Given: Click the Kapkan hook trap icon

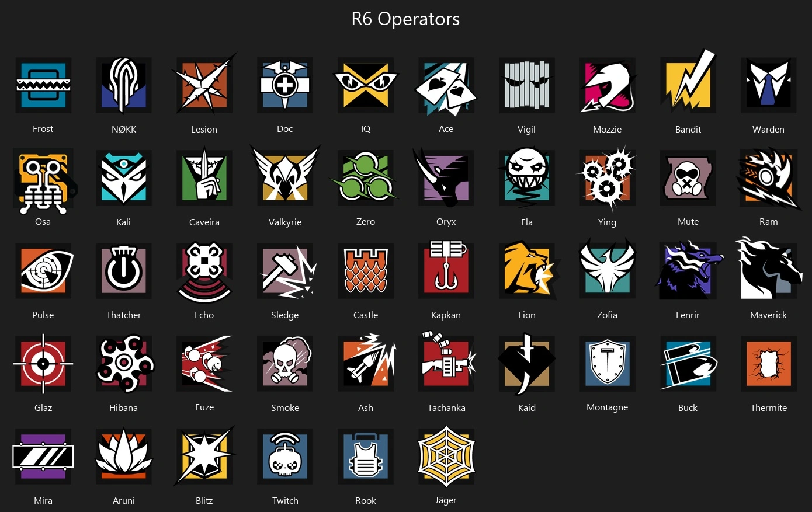Looking at the screenshot, I should pyautogui.click(x=446, y=270).
